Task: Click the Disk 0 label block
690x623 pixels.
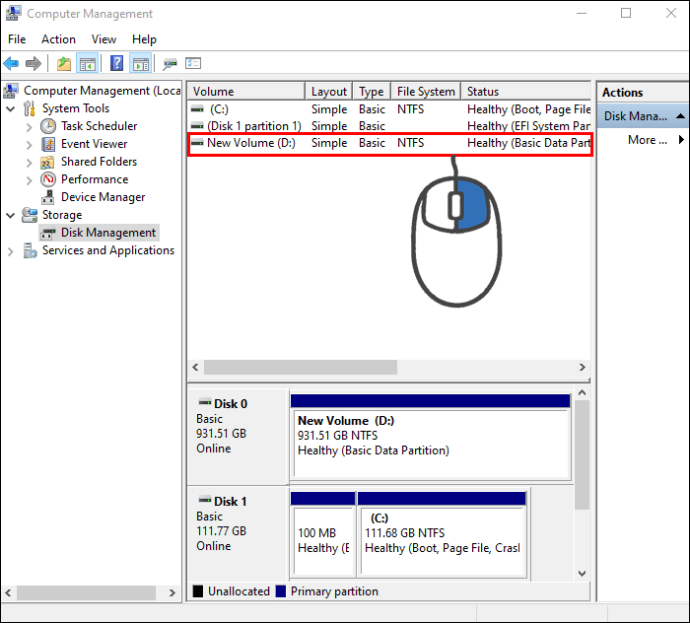Action: click(238, 436)
